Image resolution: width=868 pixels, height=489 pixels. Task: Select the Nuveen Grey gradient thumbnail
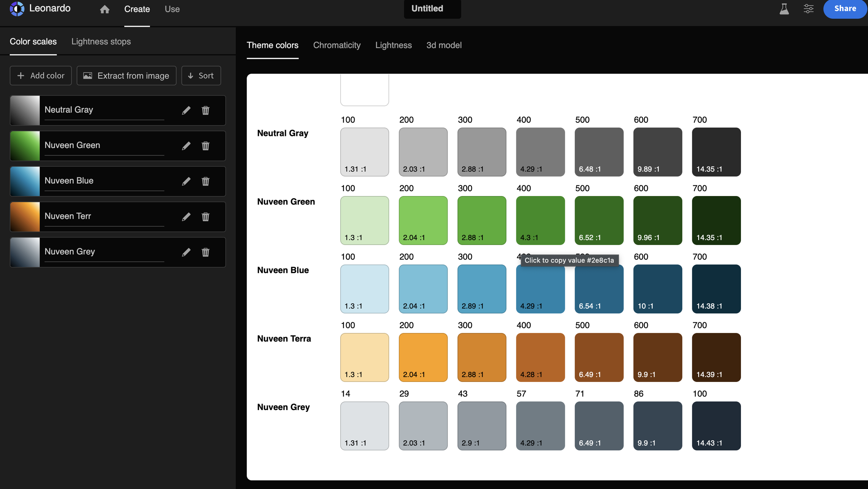[x=25, y=252]
